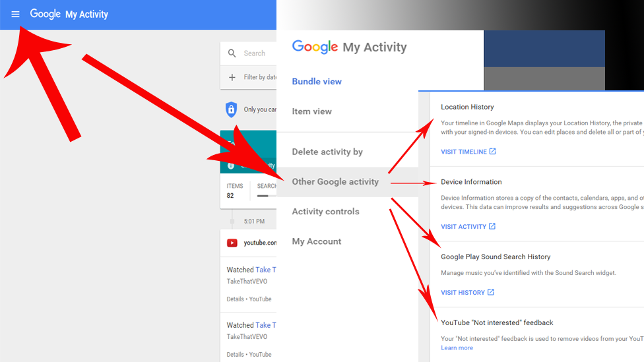Click the search magnifier icon
Screen dimensions: 644x362
(232, 53)
